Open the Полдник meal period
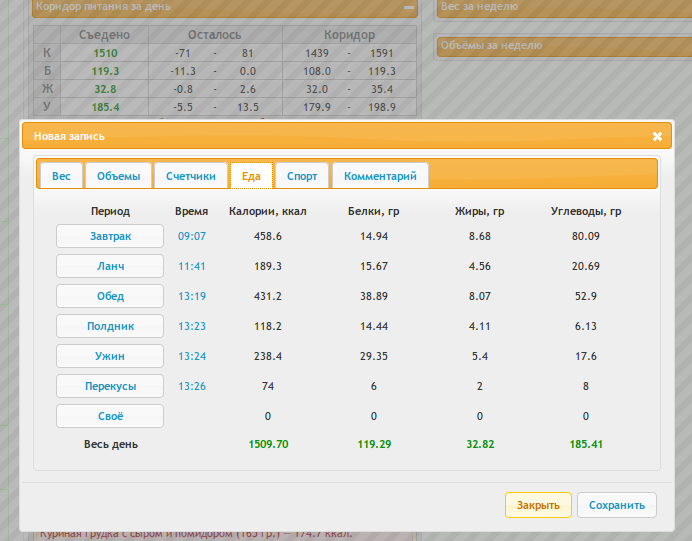Image resolution: width=692 pixels, height=541 pixels. click(110, 326)
